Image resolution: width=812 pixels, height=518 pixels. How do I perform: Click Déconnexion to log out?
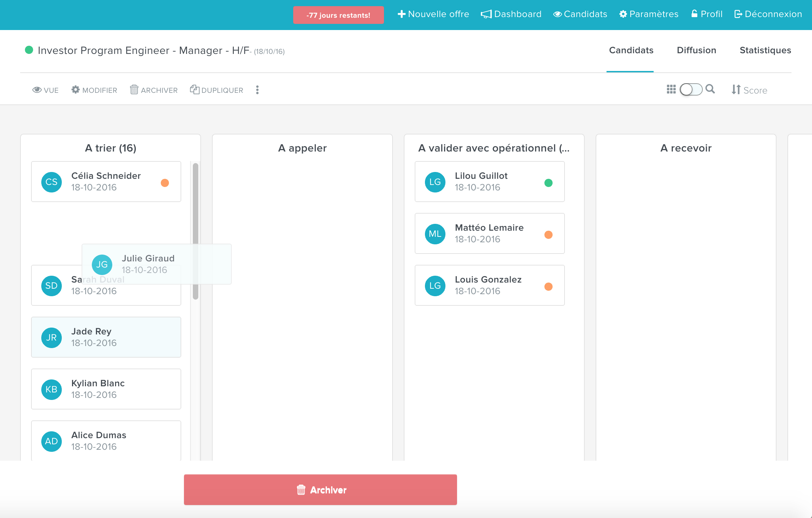pos(768,14)
